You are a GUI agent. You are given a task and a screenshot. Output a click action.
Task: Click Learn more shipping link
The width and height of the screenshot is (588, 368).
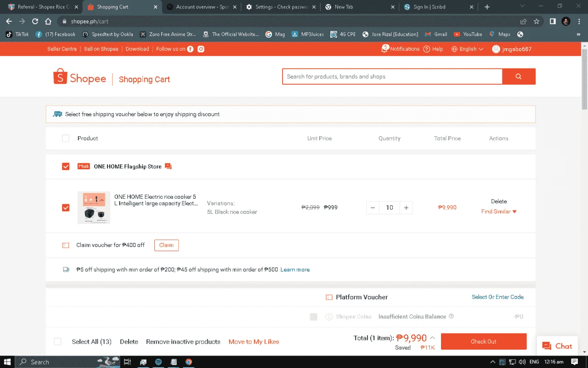click(x=295, y=270)
